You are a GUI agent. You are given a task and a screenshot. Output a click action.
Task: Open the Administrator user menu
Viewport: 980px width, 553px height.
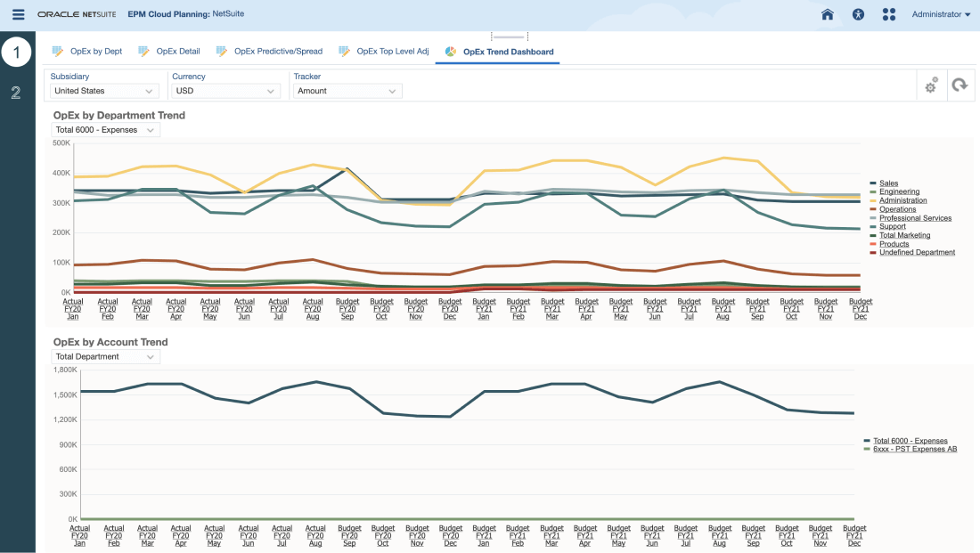[941, 14]
